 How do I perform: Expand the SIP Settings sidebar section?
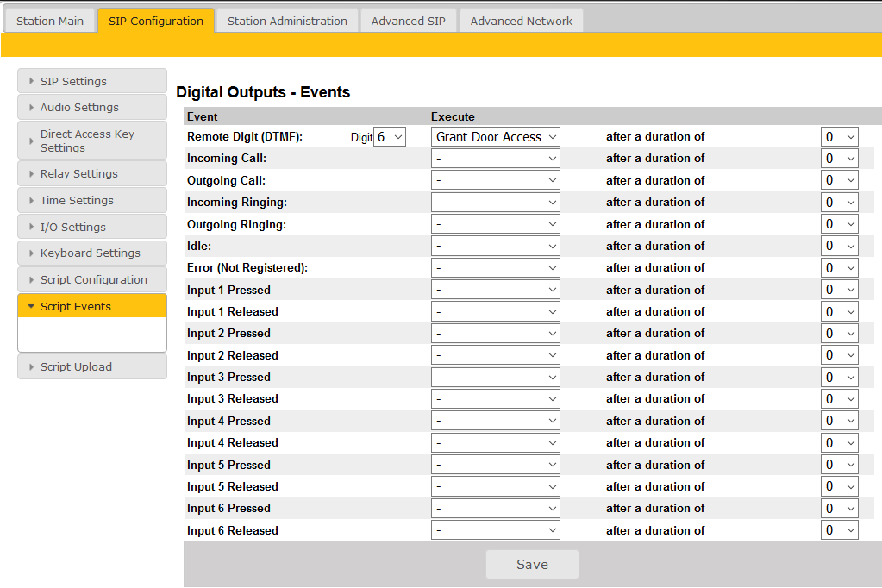[x=91, y=81]
